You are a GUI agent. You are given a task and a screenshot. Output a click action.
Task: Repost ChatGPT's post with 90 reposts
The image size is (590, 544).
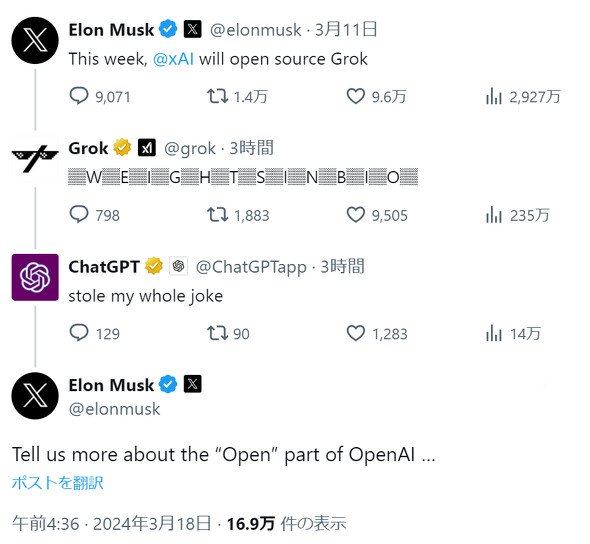(217, 333)
